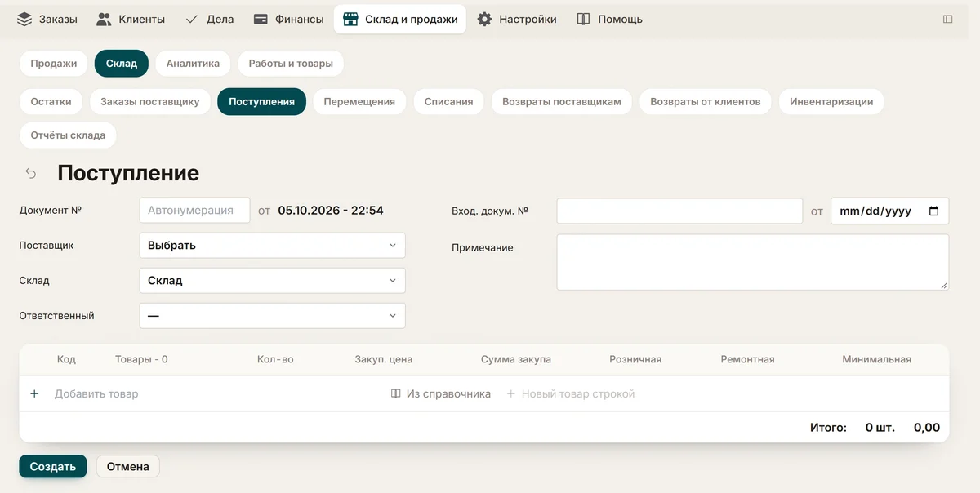
Task: Switch to the Работы и товары tab
Action: click(291, 64)
